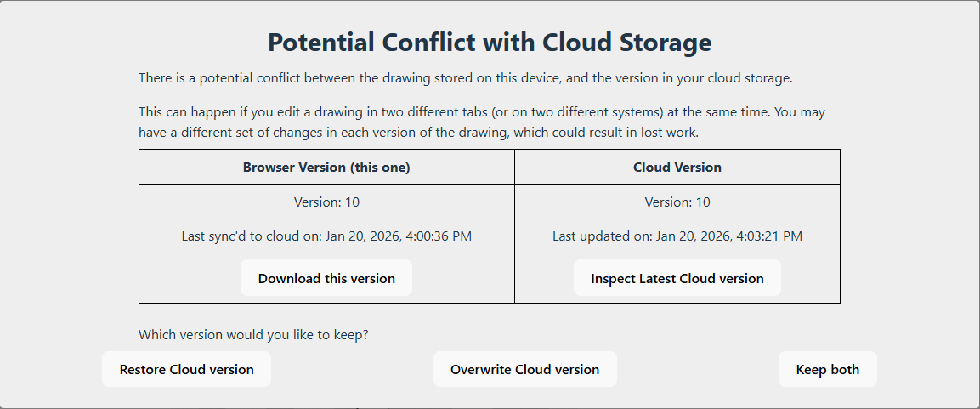The height and width of the screenshot is (409, 980).
Task: Select Overwrite Cloud version
Action: (x=524, y=369)
